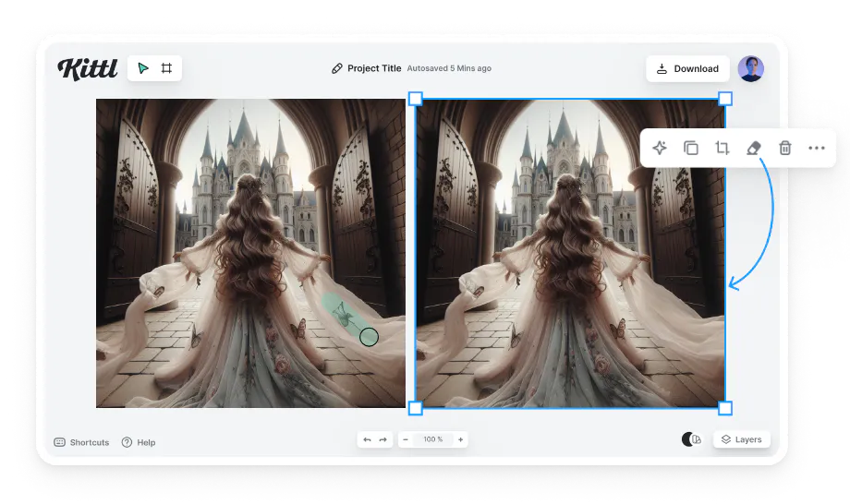Image resolution: width=850 pixels, height=504 pixels.
Task: Click the AI sparkle icon in floating toolbar
Action: tap(660, 148)
